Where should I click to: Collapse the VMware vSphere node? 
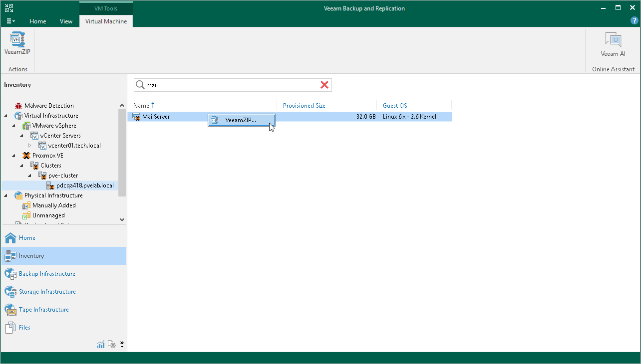(x=14, y=126)
